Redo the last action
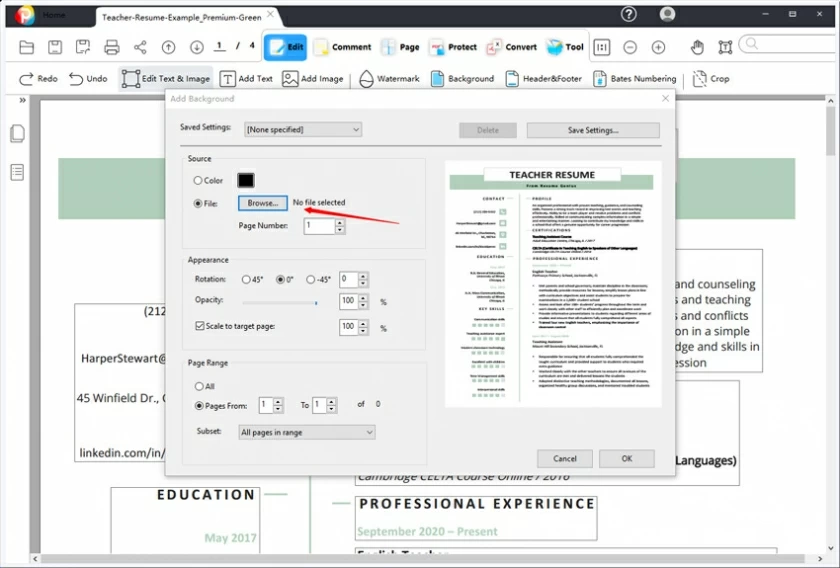Viewport: 840px width, 568px height. point(38,79)
